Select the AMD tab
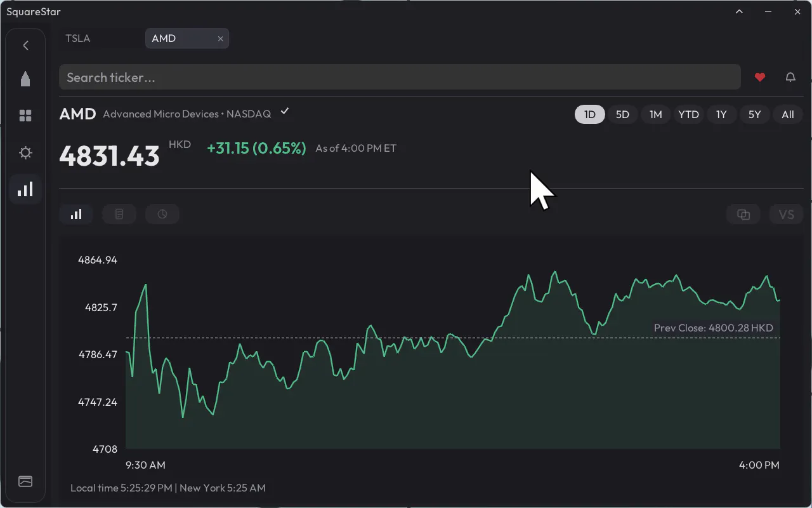 (187, 39)
